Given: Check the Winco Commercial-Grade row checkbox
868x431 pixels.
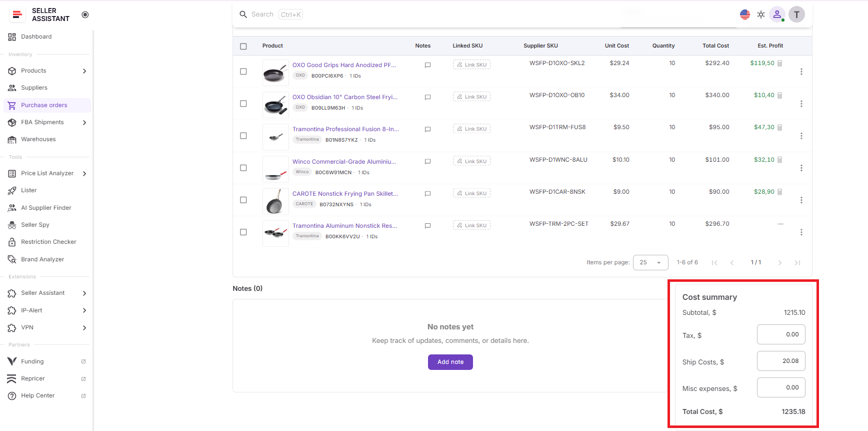Looking at the screenshot, I should point(243,168).
